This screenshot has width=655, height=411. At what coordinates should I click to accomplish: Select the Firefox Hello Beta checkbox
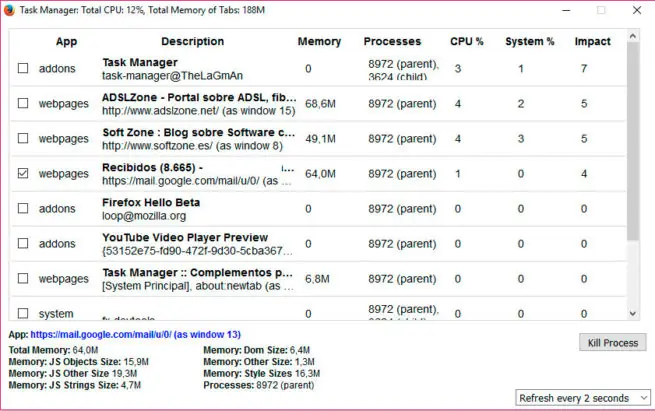pos(23,208)
